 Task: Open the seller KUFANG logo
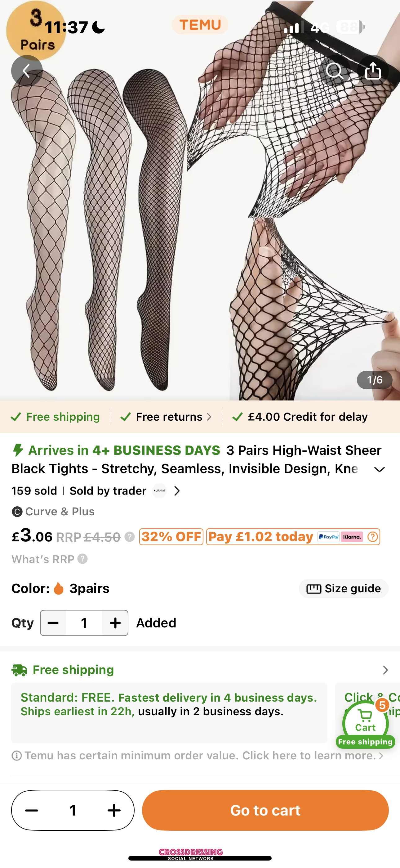(159, 491)
